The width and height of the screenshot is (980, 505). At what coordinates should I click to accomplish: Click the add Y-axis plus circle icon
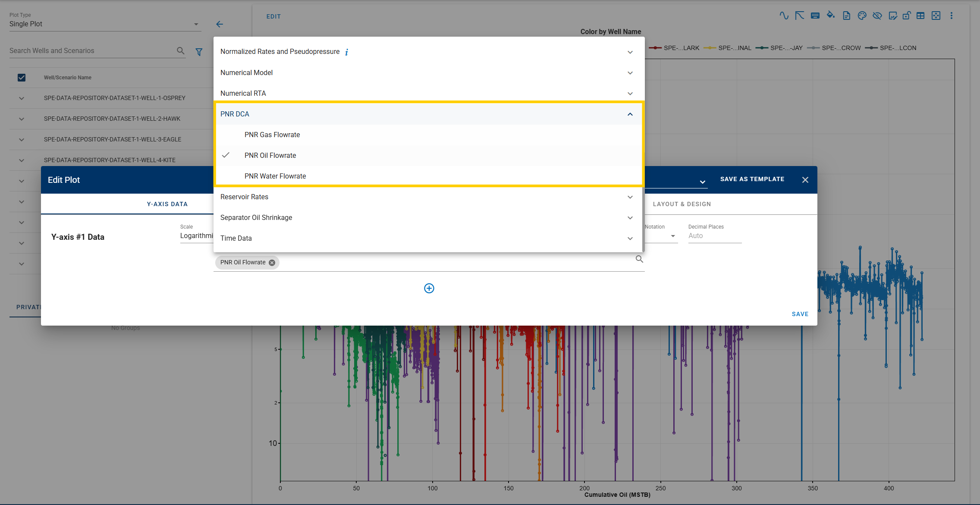(x=429, y=288)
